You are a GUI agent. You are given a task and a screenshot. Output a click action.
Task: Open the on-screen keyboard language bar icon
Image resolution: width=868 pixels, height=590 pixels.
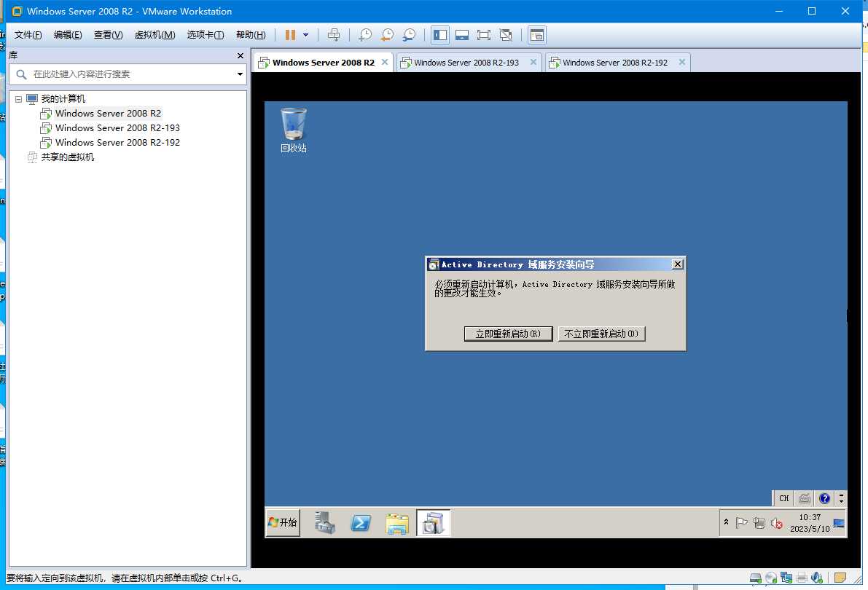[805, 498]
